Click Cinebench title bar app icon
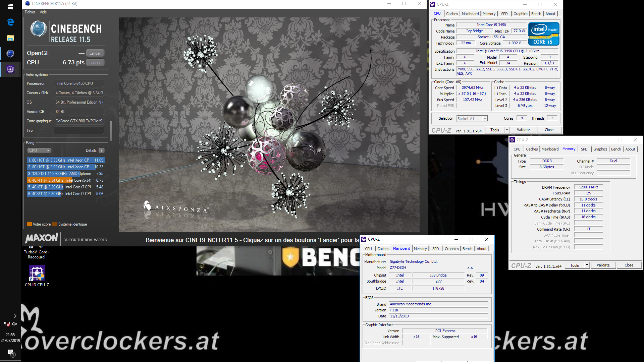The width and height of the screenshot is (644, 362). click(x=28, y=4)
